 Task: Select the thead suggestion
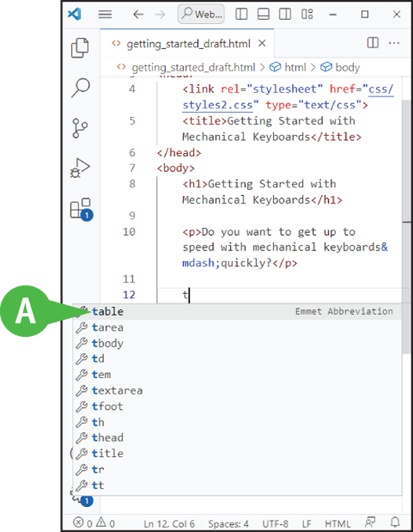click(237, 438)
